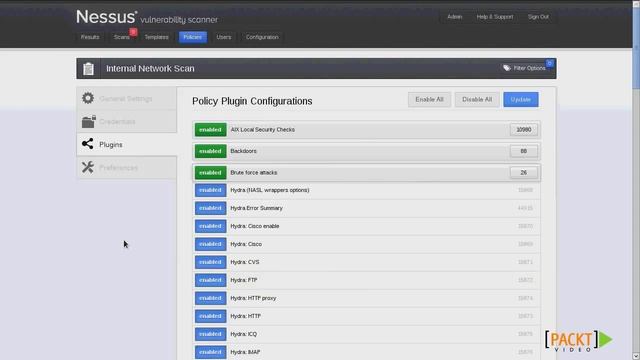Viewport: 640px width, 360px height.
Task: Open the Scans tab
Action: tap(122, 37)
